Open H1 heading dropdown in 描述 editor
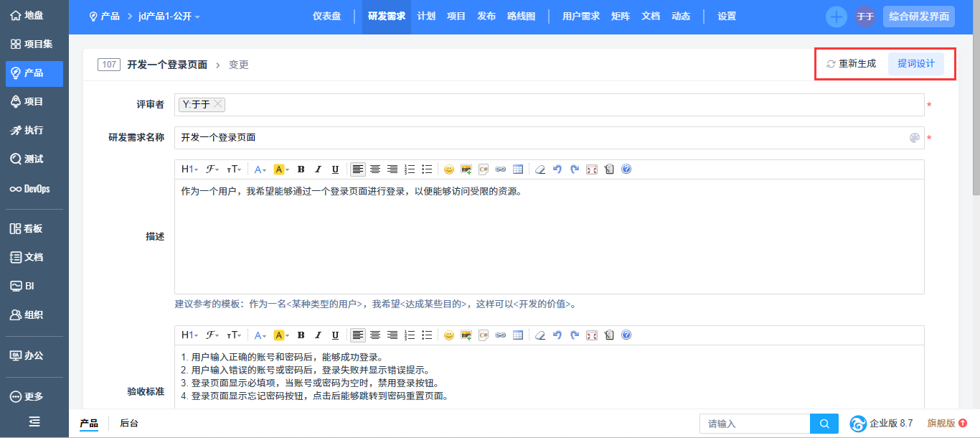The width and height of the screenshot is (980, 438). coord(190,169)
